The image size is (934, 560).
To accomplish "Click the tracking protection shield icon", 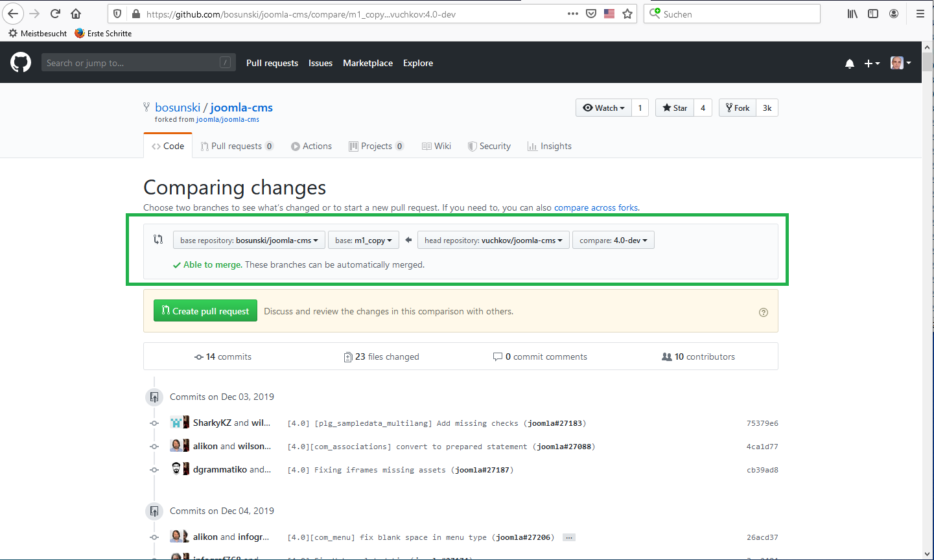I will (x=117, y=14).
